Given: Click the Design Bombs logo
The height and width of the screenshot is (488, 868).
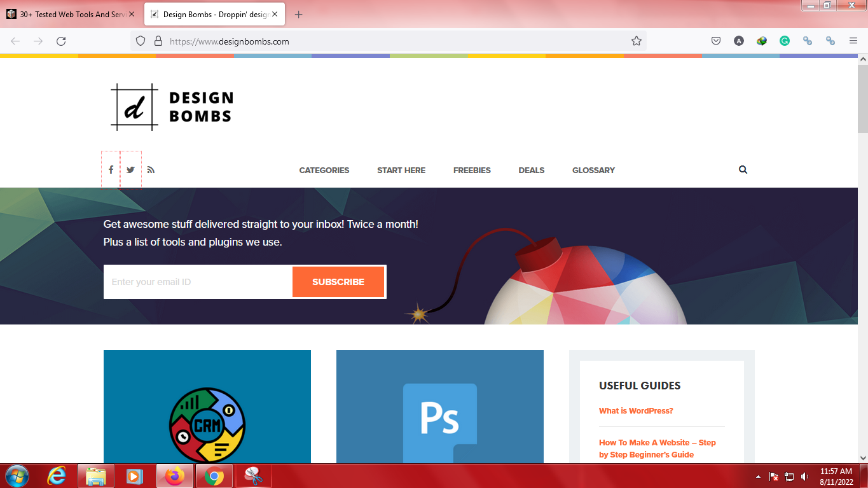Looking at the screenshot, I should pyautogui.click(x=172, y=107).
